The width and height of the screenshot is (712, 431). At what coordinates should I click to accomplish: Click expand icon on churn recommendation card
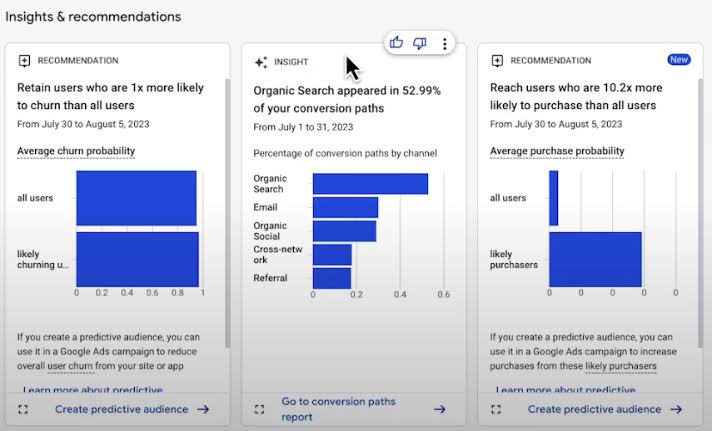[23, 409]
